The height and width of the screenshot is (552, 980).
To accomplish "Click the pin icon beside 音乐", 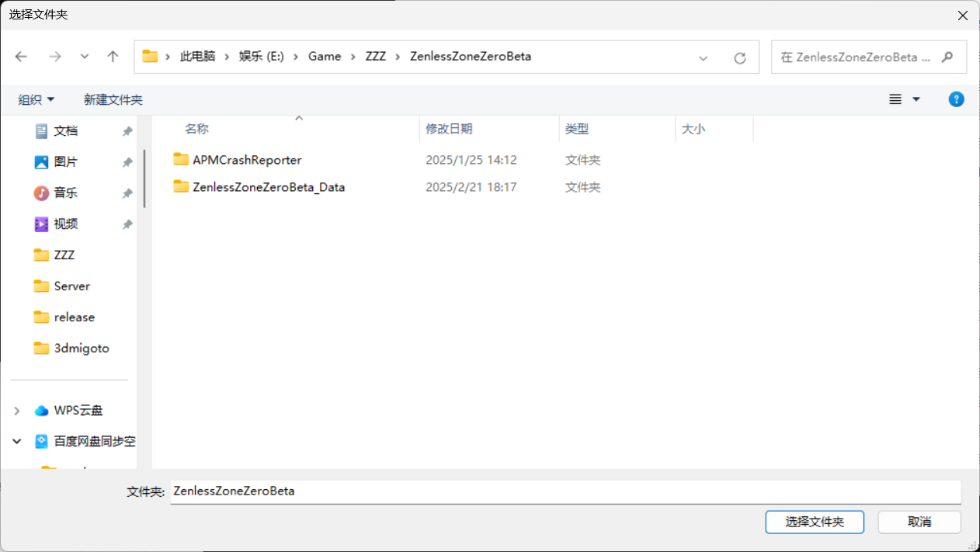I will tap(127, 193).
